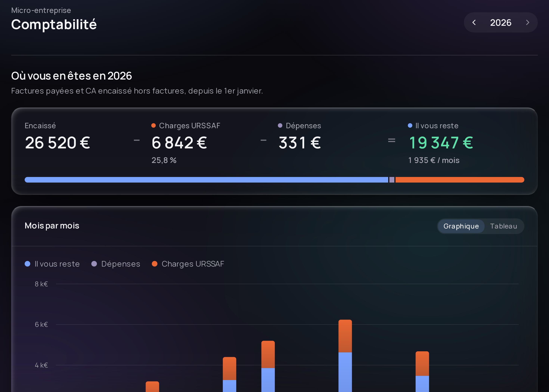The width and height of the screenshot is (549, 392).
Task: Click the Charges URSSAF amount 6 842 €
Action: [179, 143]
